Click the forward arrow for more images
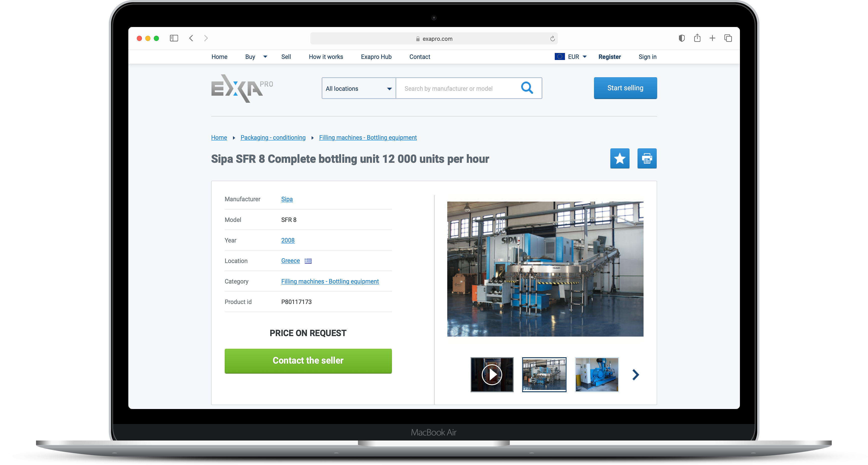The height and width of the screenshot is (465, 868). pyautogui.click(x=636, y=374)
